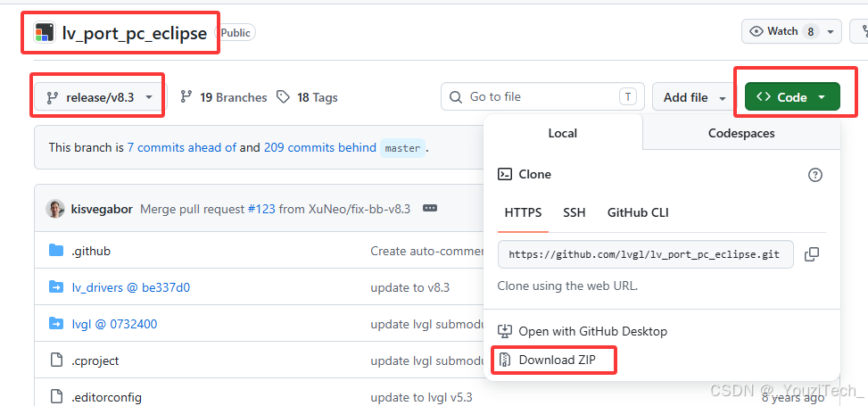Open the 'update to v8.3' commit message
Viewport: 868px width, 406px height.
410,287
